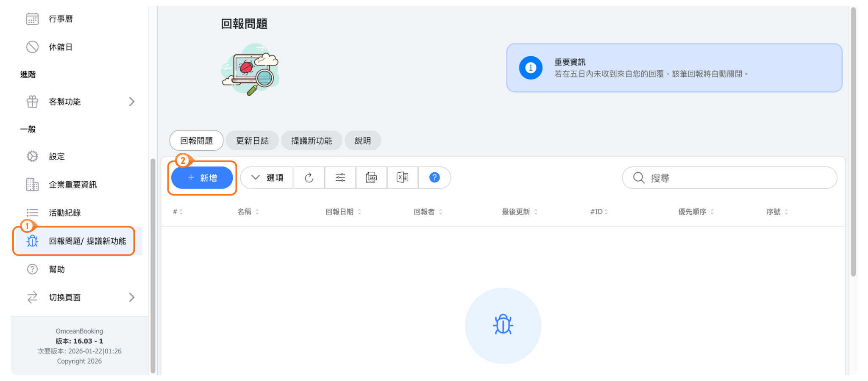Export the list to Excel

(402, 178)
